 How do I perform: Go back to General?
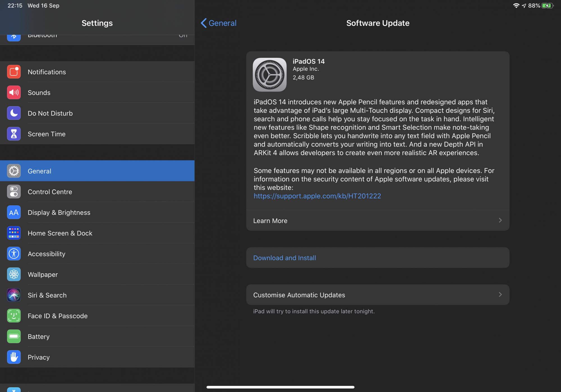click(x=219, y=23)
